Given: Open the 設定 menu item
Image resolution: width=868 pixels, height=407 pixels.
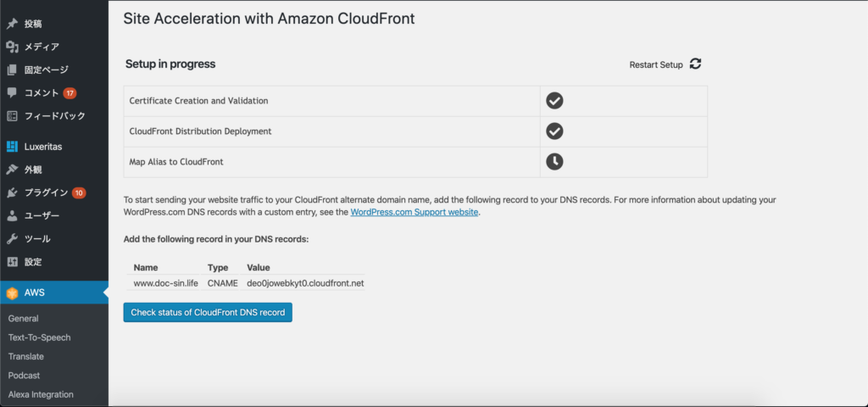Looking at the screenshot, I should (54, 261).
